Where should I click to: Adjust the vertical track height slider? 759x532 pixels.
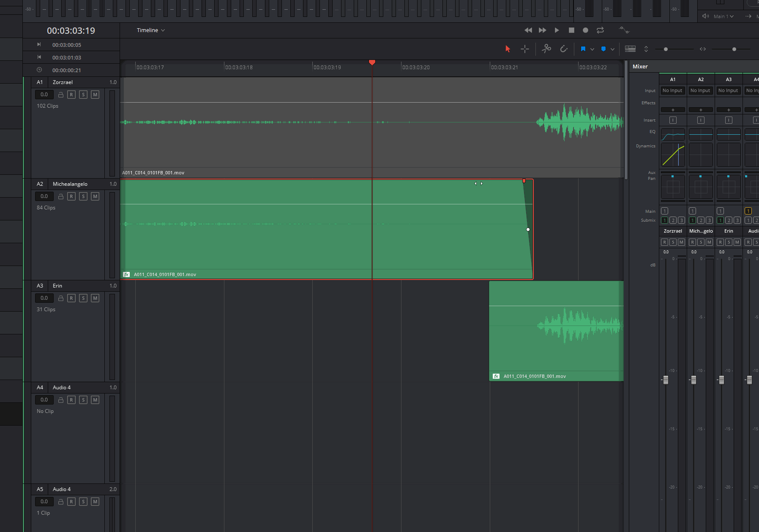coord(666,49)
